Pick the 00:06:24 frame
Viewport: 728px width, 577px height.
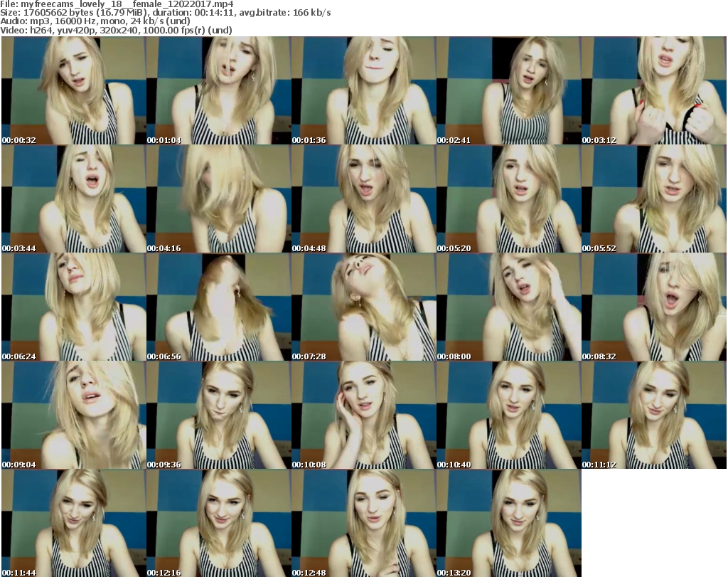(x=73, y=307)
